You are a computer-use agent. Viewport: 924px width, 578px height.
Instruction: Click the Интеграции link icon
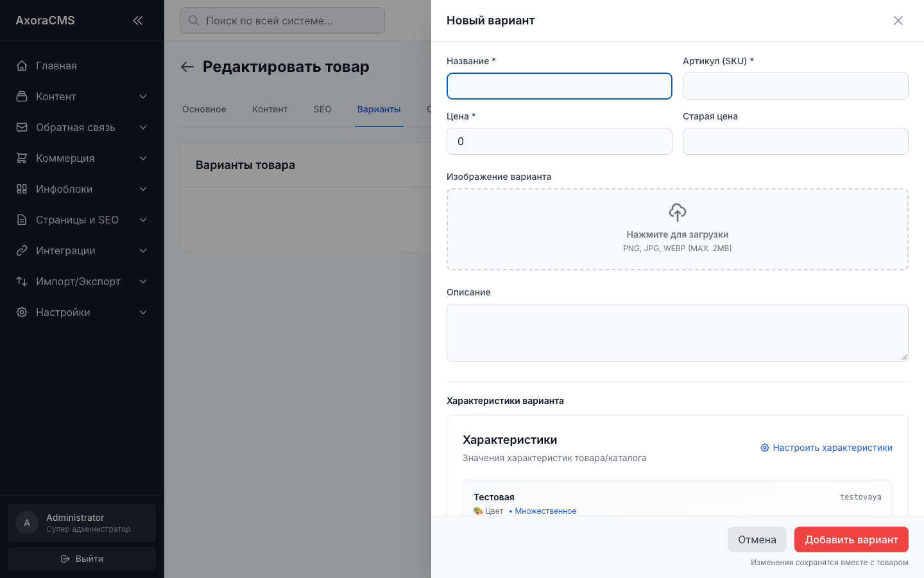[22, 250]
